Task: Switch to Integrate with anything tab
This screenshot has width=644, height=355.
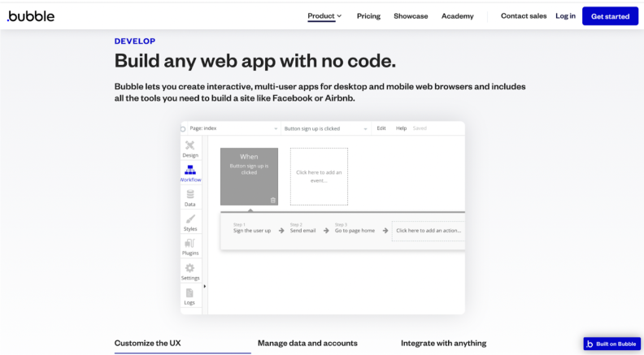Action: coord(444,344)
